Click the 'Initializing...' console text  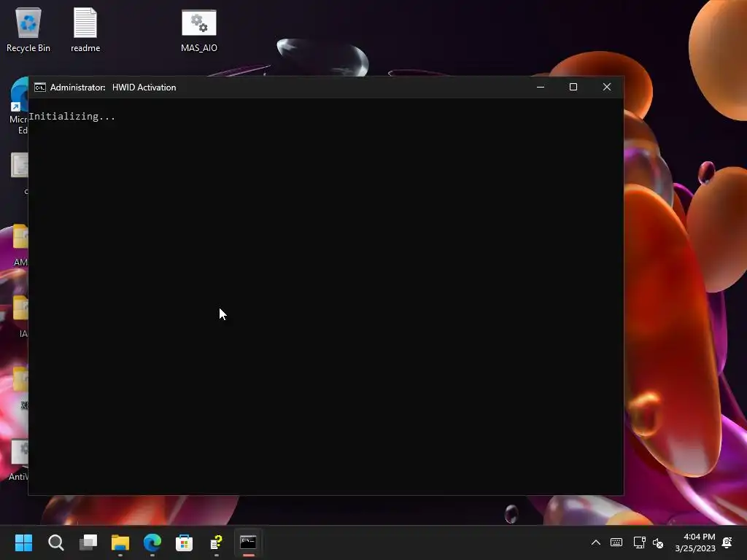[72, 116]
